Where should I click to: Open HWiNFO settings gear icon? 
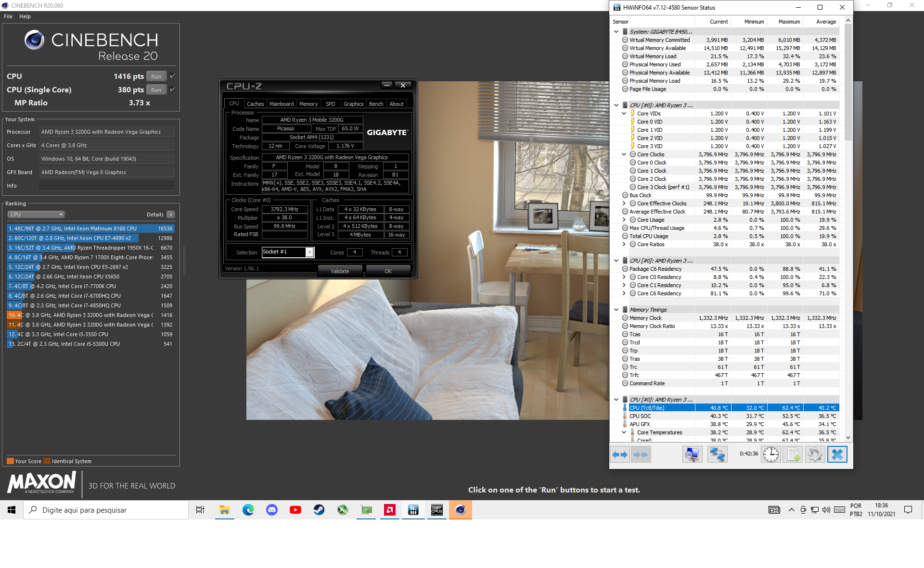815,454
